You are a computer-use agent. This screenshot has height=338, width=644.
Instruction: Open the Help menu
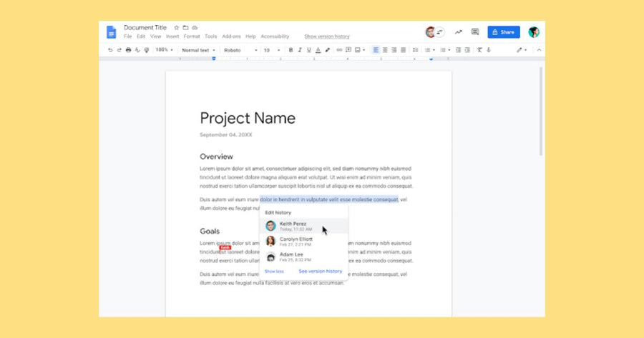pyautogui.click(x=250, y=36)
